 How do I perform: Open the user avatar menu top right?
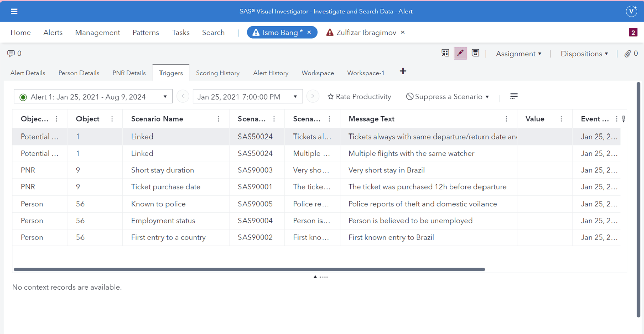click(x=631, y=11)
